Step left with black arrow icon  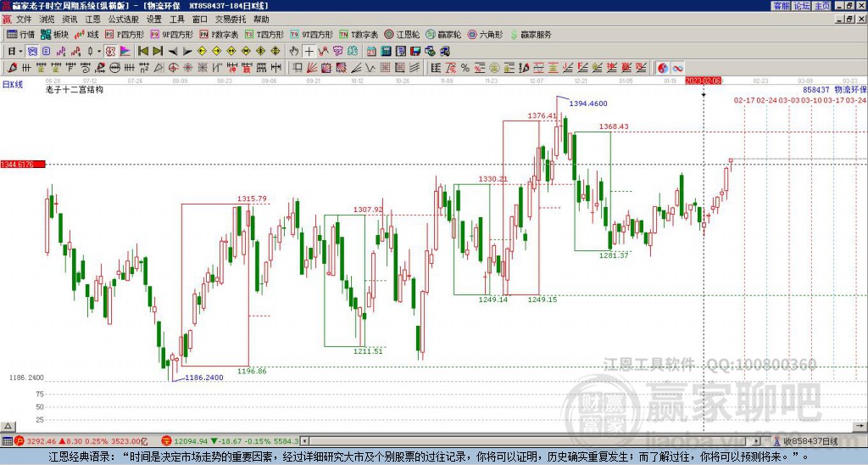[x=172, y=52]
